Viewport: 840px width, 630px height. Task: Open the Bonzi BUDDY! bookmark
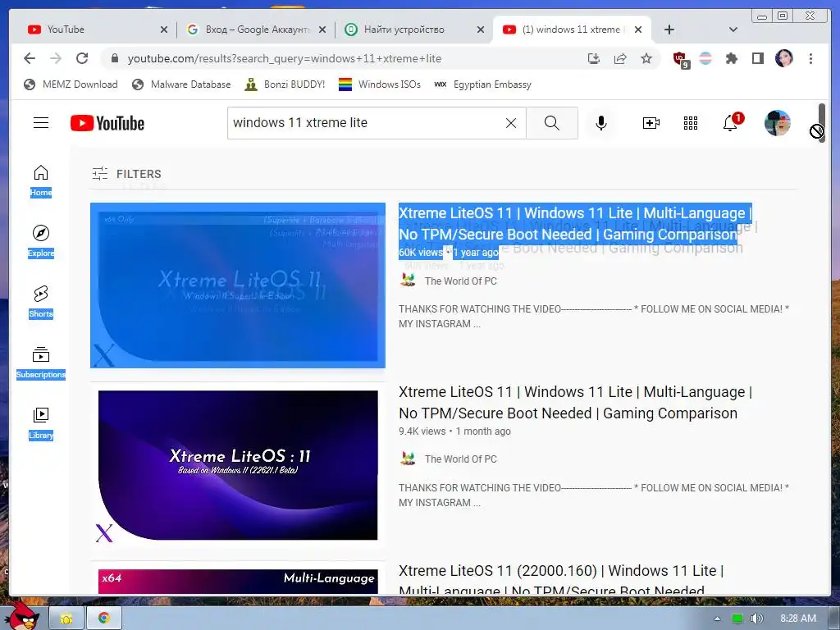(285, 84)
